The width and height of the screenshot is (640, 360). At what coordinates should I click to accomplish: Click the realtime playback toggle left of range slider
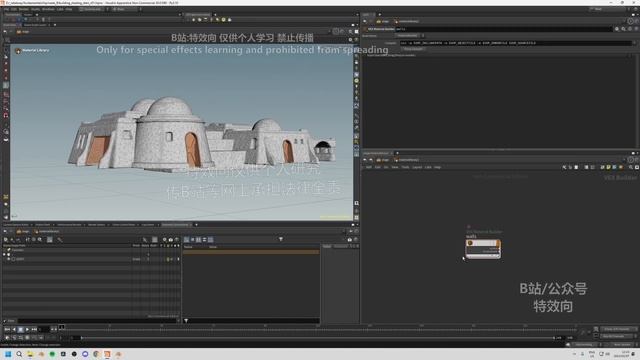pos(8,338)
